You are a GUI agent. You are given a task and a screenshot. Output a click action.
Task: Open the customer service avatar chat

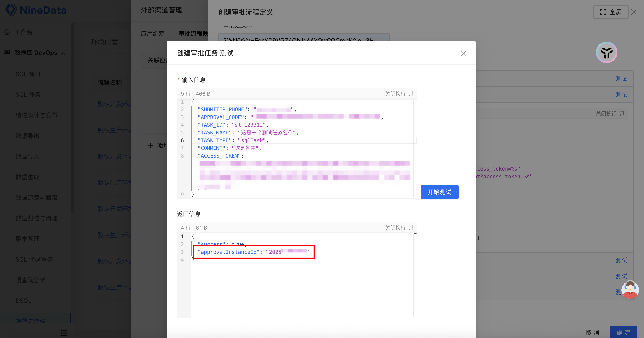pos(630,290)
